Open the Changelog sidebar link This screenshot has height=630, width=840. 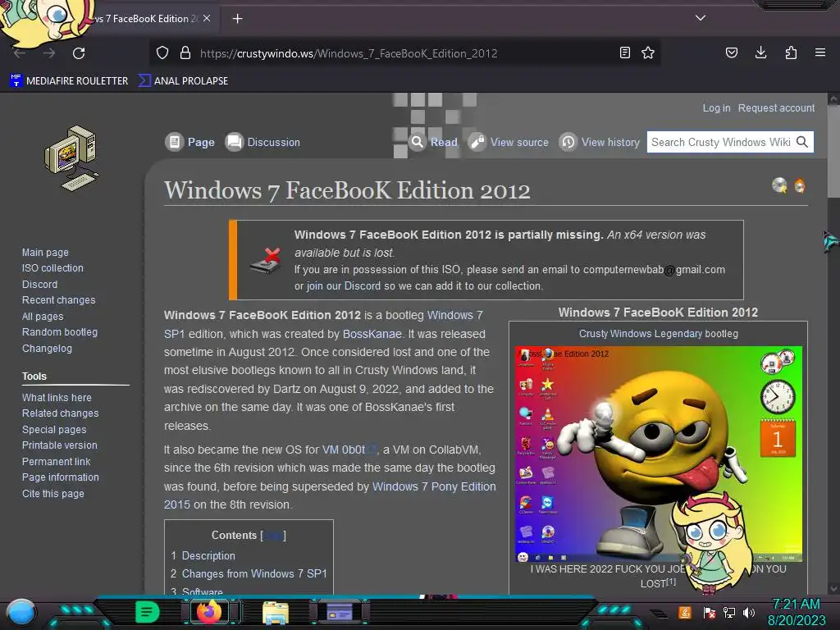pyautogui.click(x=47, y=348)
